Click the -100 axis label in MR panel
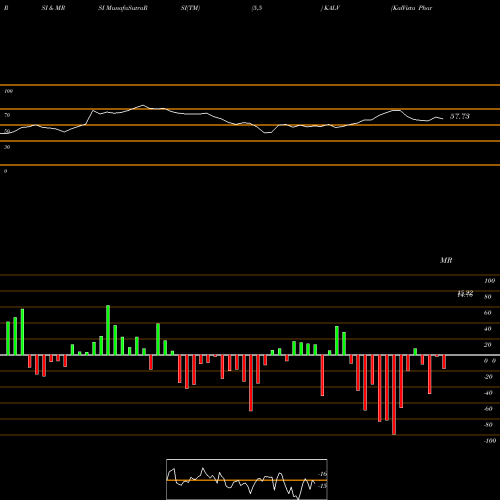Viewport: 500px width, 500px height. tap(490, 441)
